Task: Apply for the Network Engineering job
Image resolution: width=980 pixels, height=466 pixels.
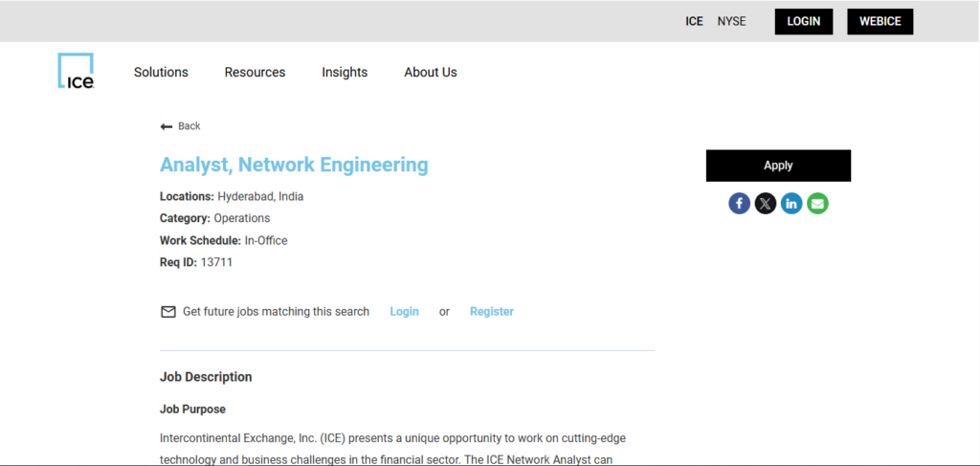Action: (778, 166)
